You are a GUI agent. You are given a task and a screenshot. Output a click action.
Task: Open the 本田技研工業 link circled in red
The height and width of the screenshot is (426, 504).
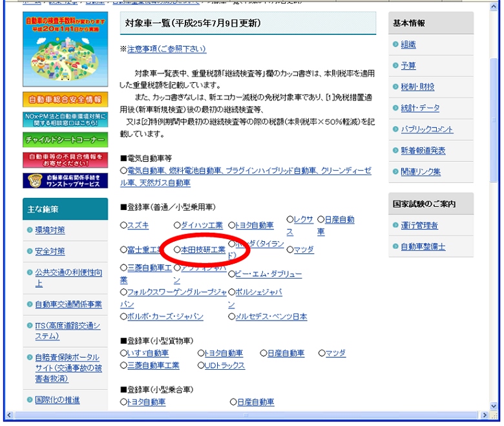[x=202, y=250]
